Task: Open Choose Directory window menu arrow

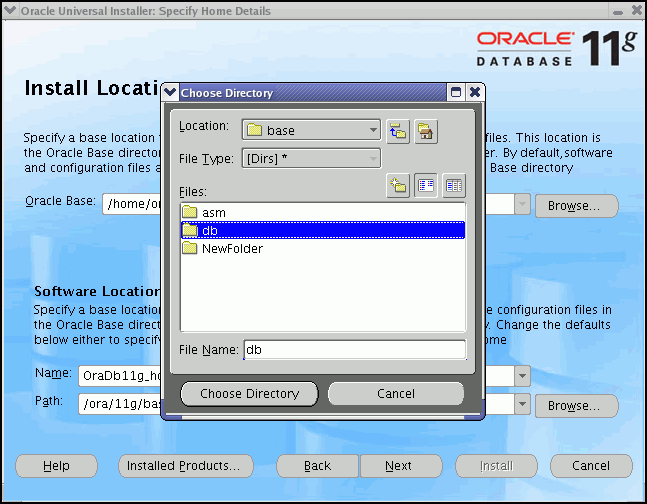Action: click(170, 92)
